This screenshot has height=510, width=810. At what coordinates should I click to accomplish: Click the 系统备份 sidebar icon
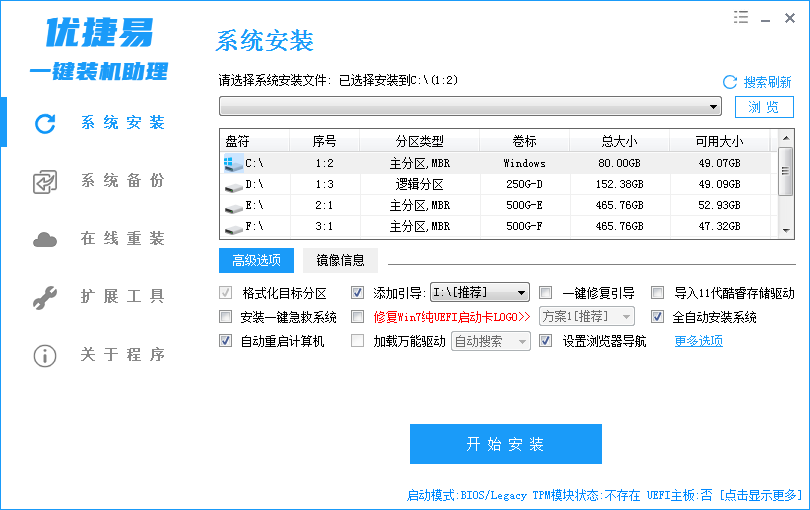(x=45, y=181)
